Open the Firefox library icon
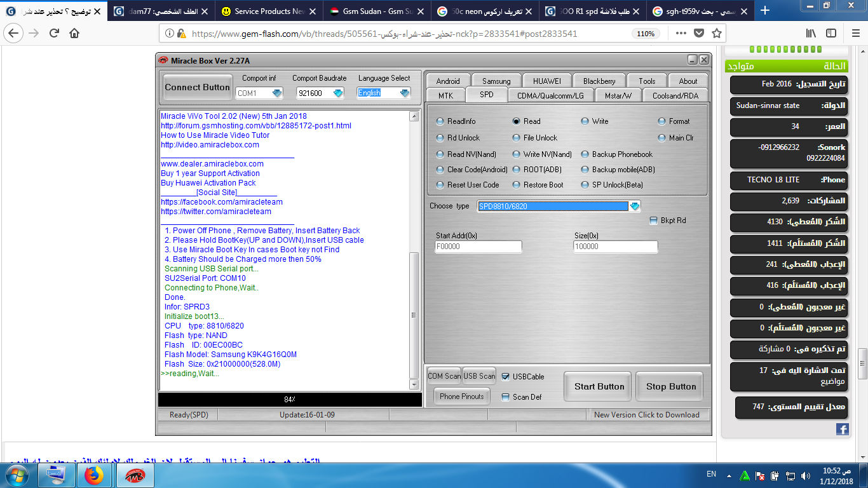 (x=811, y=33)
